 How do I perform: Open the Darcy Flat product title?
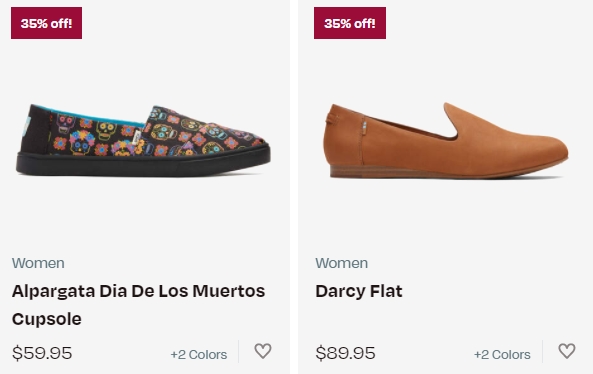coord(359,291)
